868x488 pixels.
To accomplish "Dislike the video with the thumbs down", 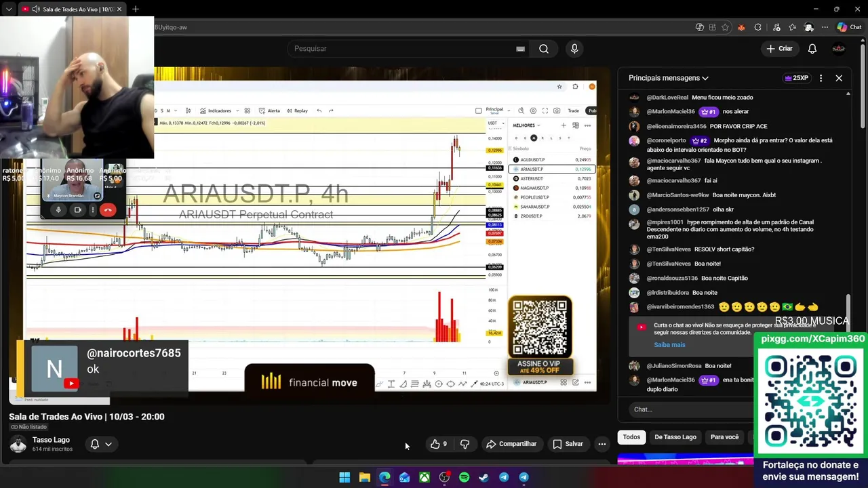I will click(465, 444).
